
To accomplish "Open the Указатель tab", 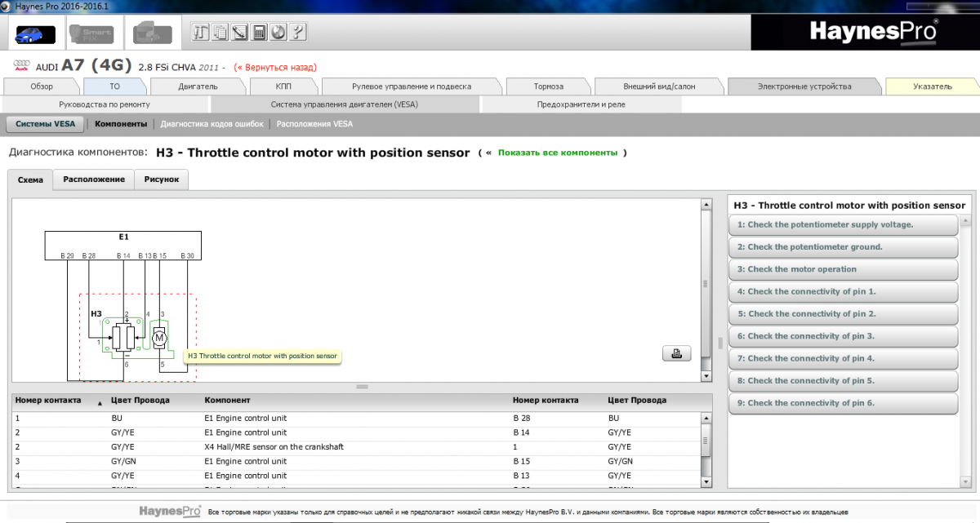I will (932, 86).
